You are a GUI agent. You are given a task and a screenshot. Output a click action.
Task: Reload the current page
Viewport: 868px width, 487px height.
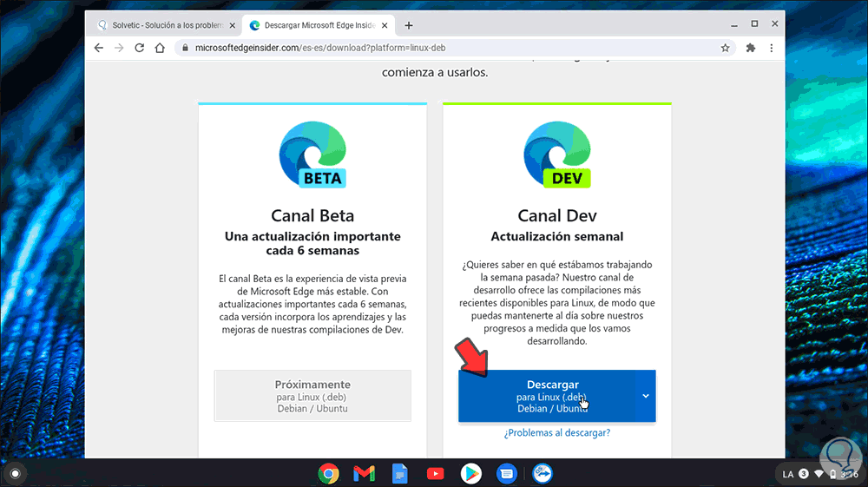click(140, 48)
